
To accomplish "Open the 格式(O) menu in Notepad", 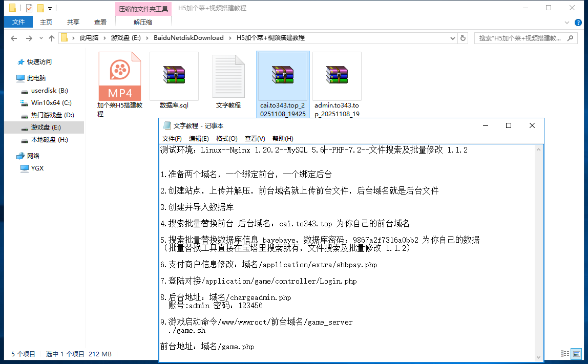I will (x=226, y=138).
